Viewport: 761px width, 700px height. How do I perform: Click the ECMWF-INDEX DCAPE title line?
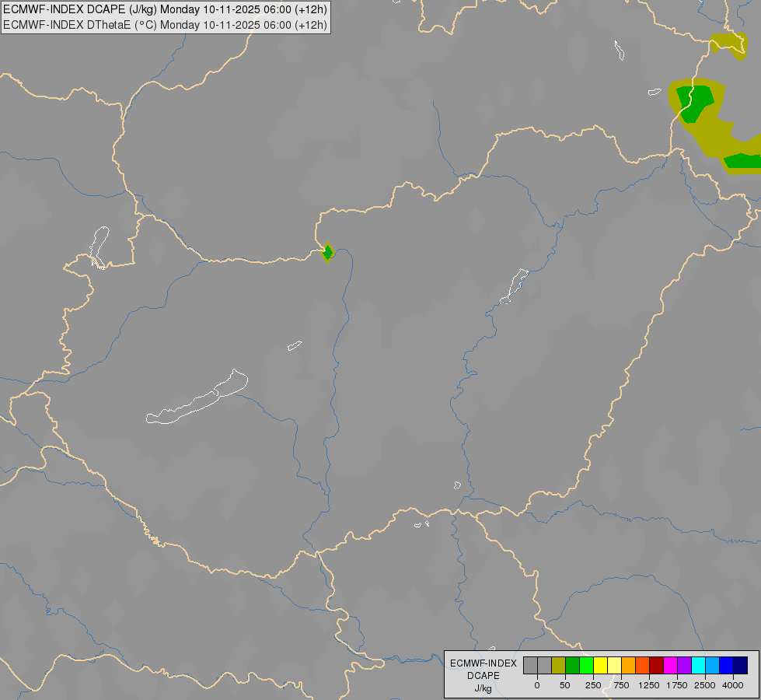click(x=165, y=9)
